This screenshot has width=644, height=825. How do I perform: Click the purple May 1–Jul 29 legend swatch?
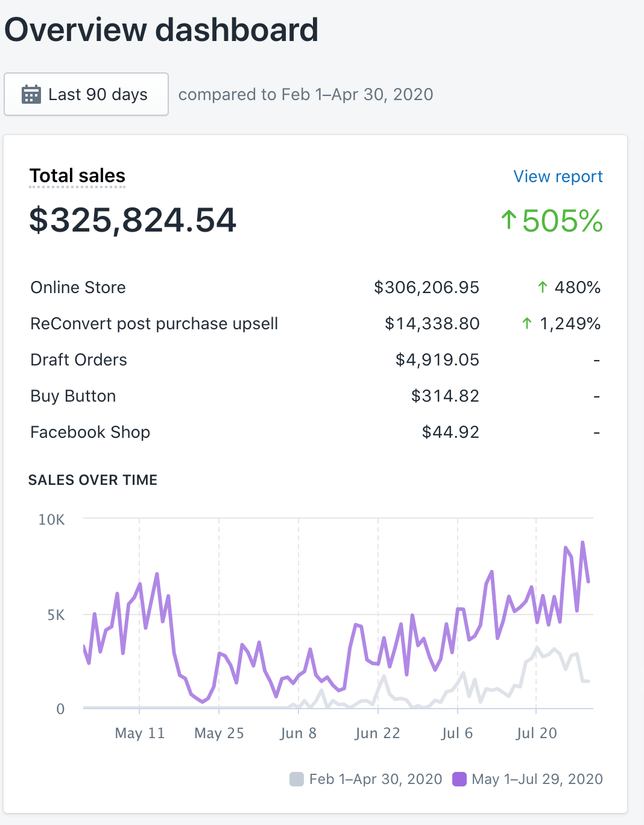(459, 779)
